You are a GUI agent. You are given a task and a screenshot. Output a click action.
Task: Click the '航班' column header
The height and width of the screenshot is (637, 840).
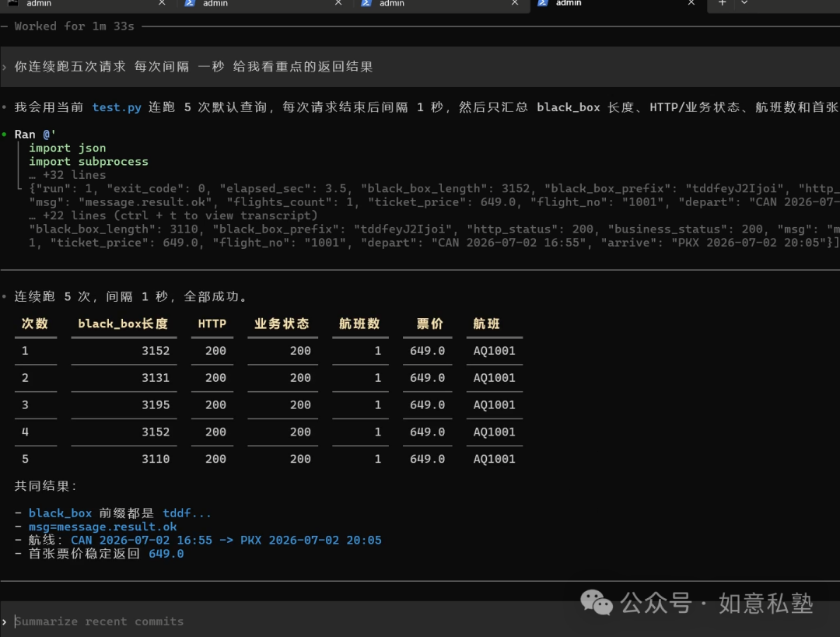click(486, 324)
